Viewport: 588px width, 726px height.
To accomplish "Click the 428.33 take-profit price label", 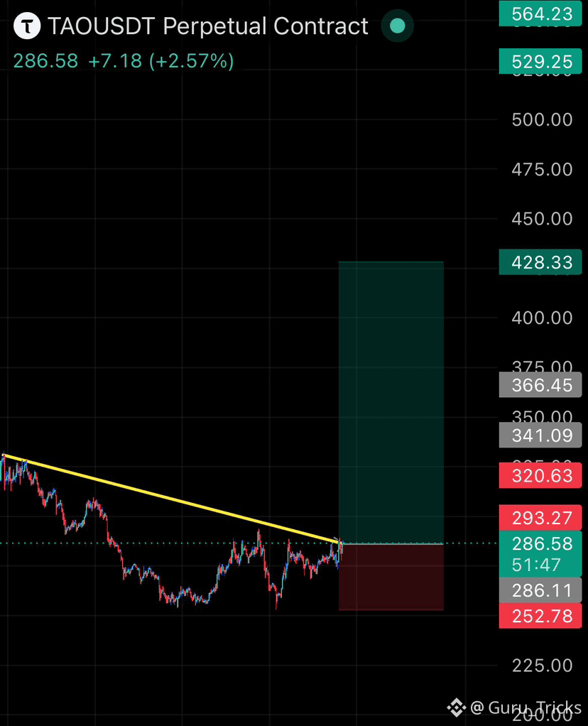I will pos(540,263).
